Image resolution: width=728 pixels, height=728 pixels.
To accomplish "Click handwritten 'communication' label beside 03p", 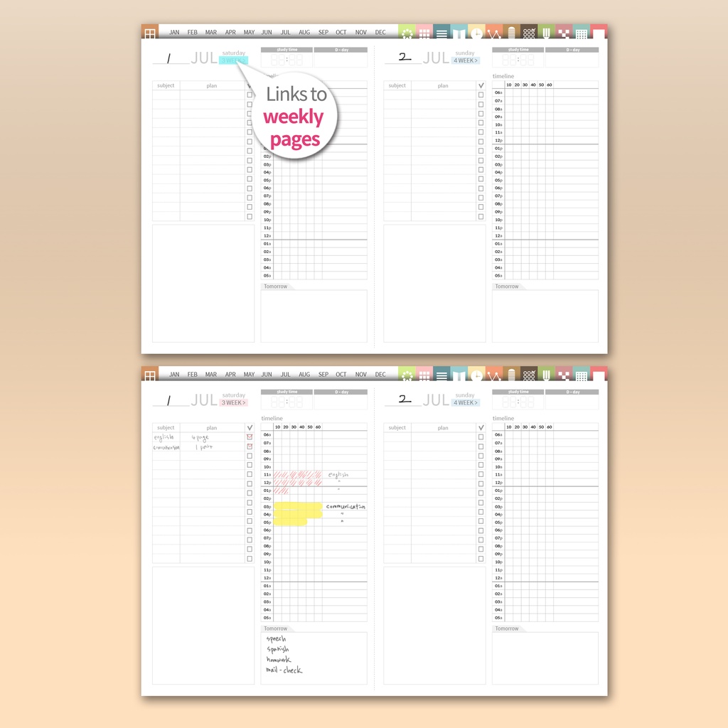I will pos(346,506).
